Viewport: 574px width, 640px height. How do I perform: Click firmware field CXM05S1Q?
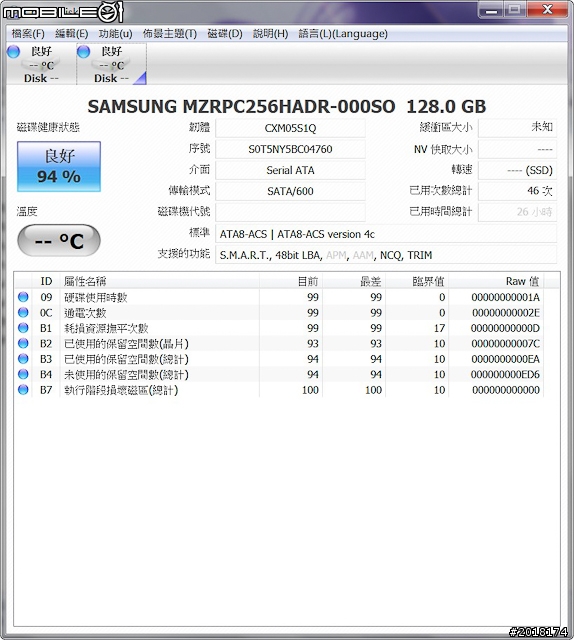click(x=290, y=128)
